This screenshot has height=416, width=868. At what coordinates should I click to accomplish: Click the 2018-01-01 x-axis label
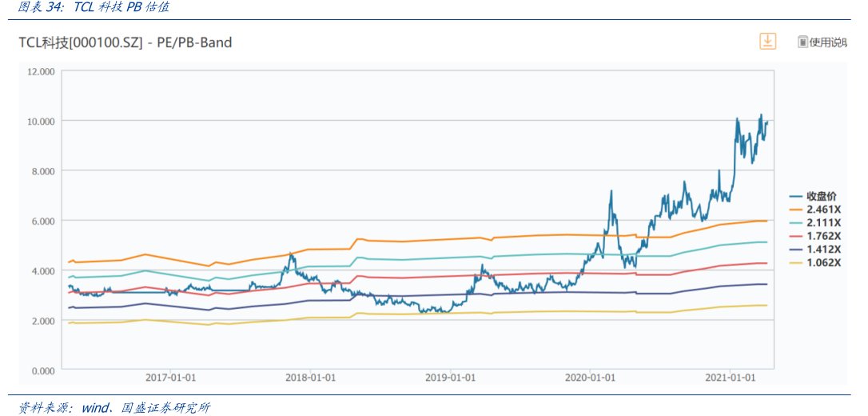click(311, 378)
